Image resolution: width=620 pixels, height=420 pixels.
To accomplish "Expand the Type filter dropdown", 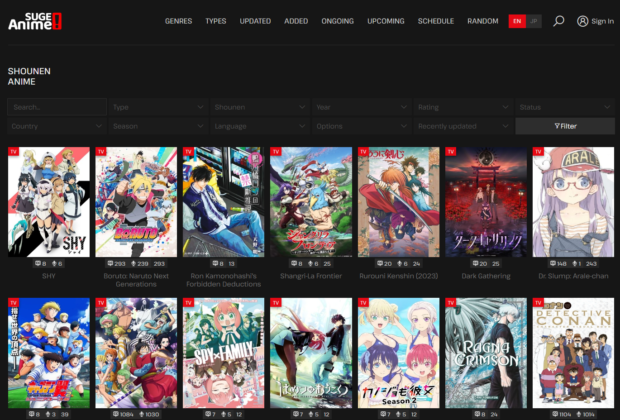I will (x=157, y=106).
